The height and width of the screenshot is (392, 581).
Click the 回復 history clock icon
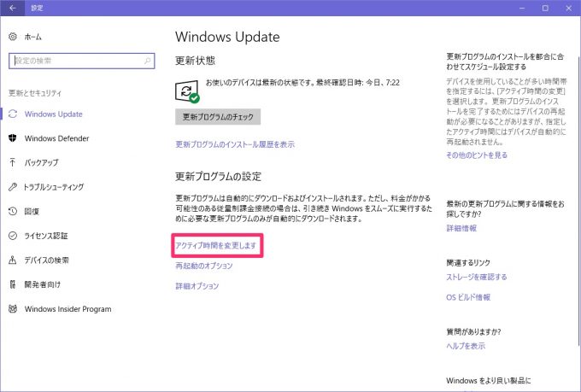(x=13, y=211)
